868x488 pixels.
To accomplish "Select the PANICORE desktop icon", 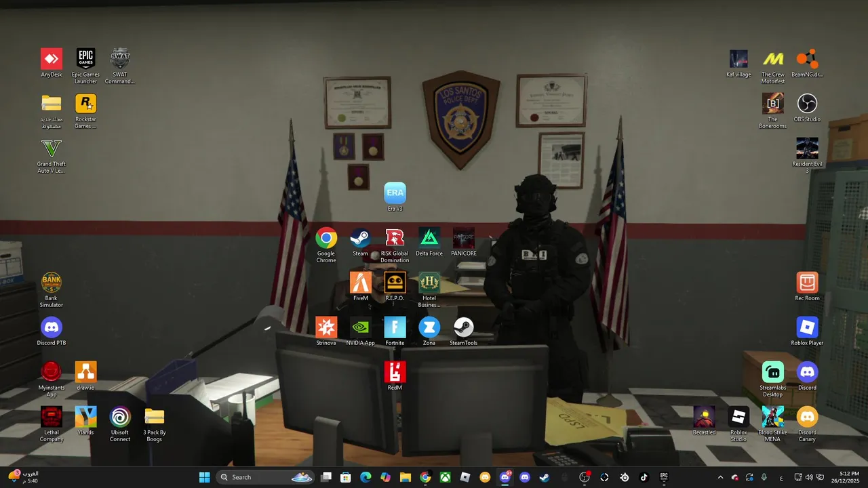I will tap(464, 242).
